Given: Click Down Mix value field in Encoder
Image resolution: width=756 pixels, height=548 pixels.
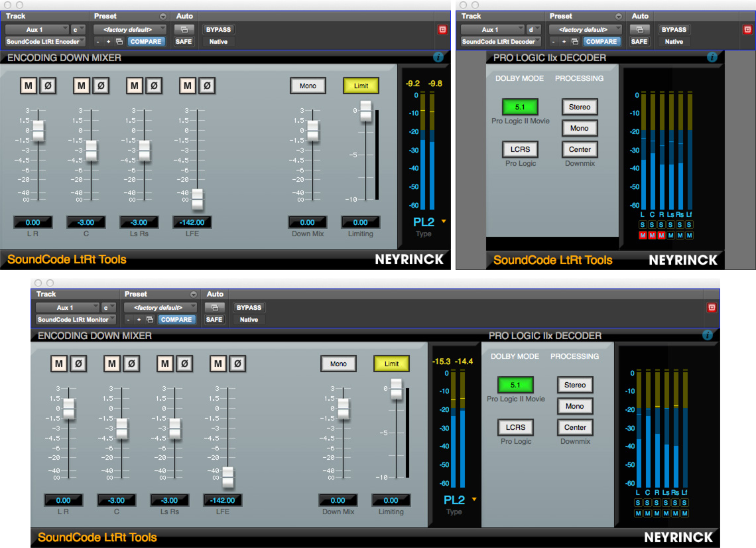Looking at the screenshot, I should point(308,222).
